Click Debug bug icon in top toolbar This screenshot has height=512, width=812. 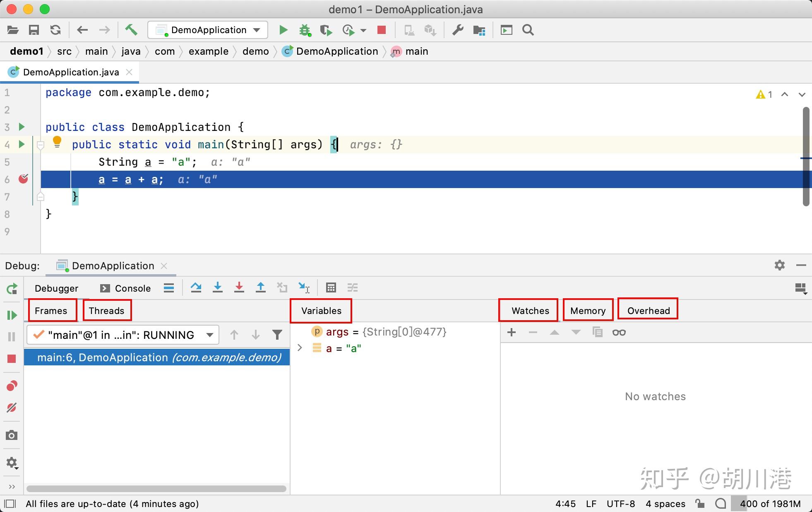(305, 30)
